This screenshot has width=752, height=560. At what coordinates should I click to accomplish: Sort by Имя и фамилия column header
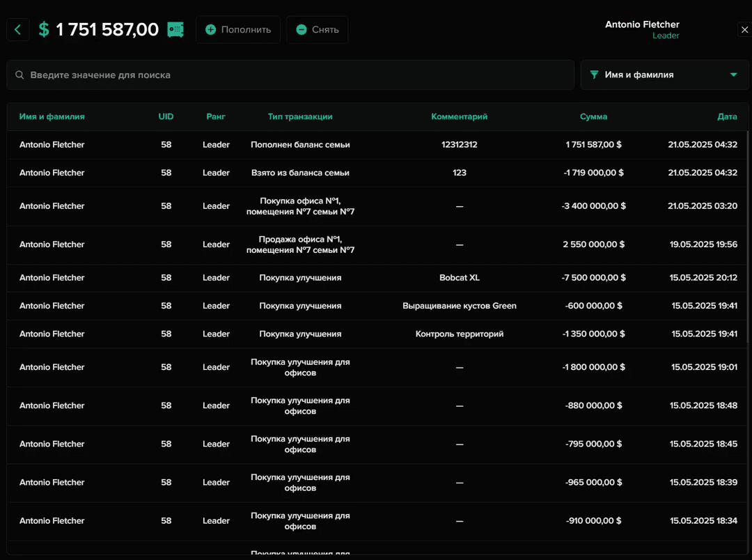pyautogui.click(x=52, y=117)
